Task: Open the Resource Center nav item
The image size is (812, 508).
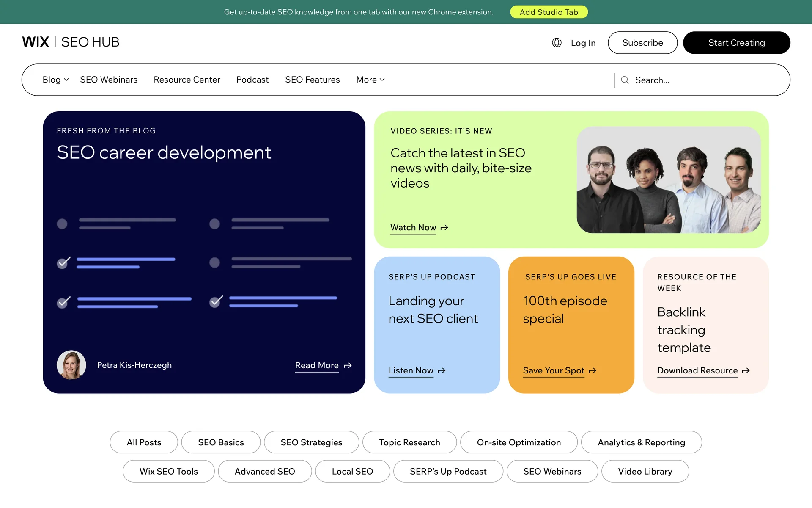Action: 187,80
